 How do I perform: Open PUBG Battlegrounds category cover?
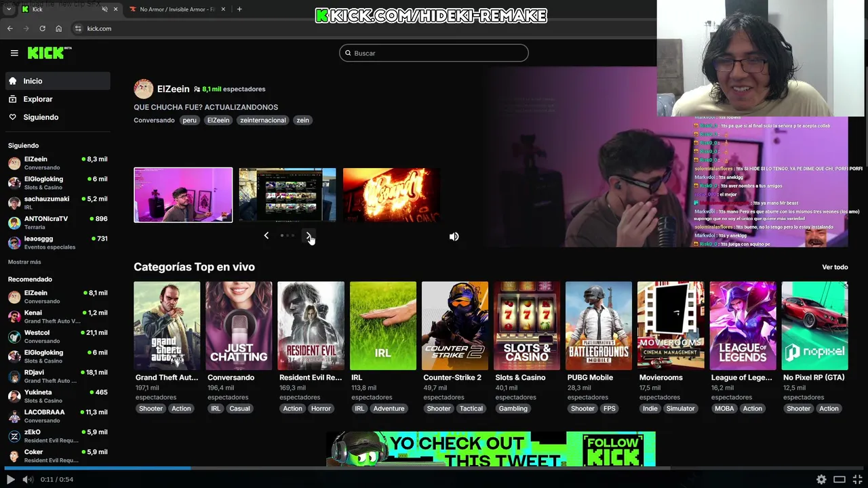click(x=599, y=326)
